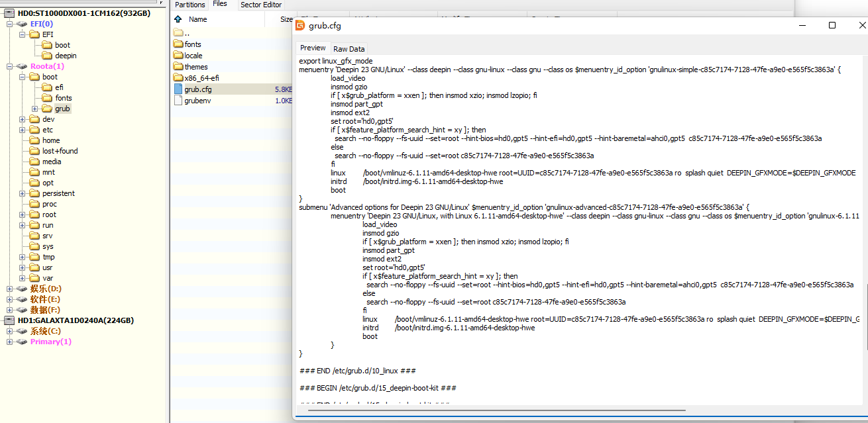The image size is (868, 423).
Task: Expand the dev folder node
Action: click(x=22, y=119)
